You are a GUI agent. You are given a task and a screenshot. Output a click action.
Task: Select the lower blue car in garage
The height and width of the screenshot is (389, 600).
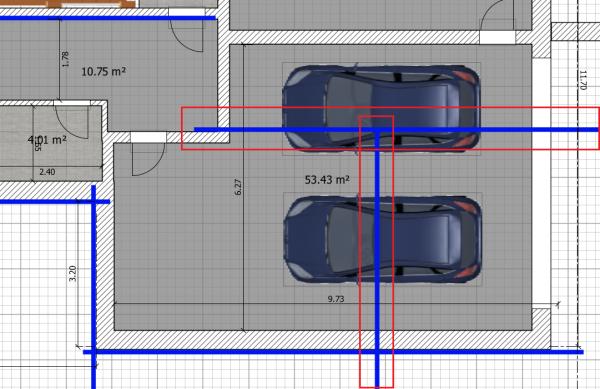point(382,239)
